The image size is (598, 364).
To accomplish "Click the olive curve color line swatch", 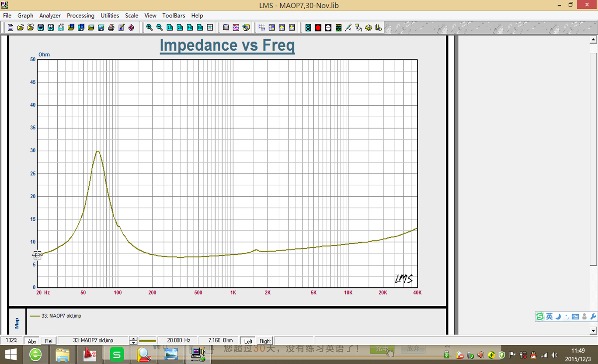I will (147, 340).
